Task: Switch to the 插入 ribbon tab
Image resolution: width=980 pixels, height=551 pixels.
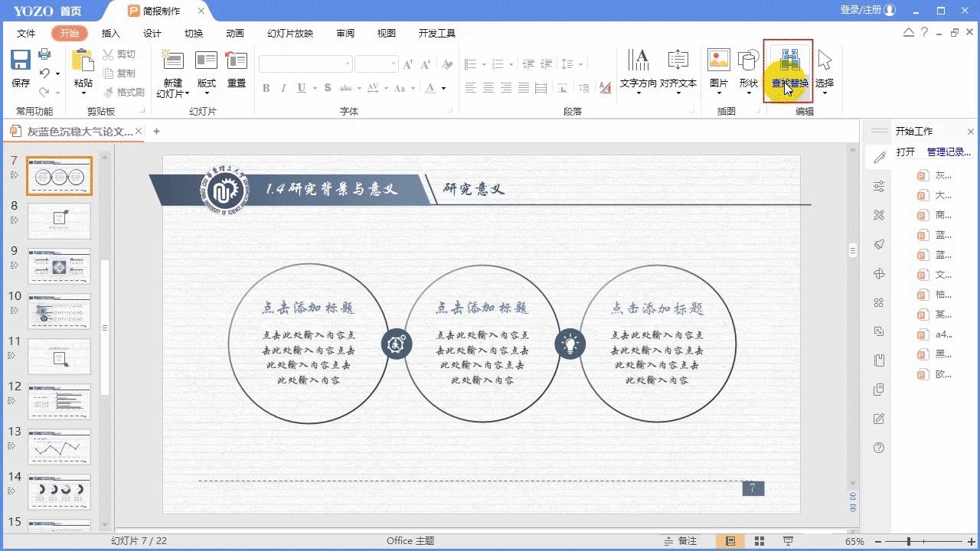Action: [x=109, y=33]
